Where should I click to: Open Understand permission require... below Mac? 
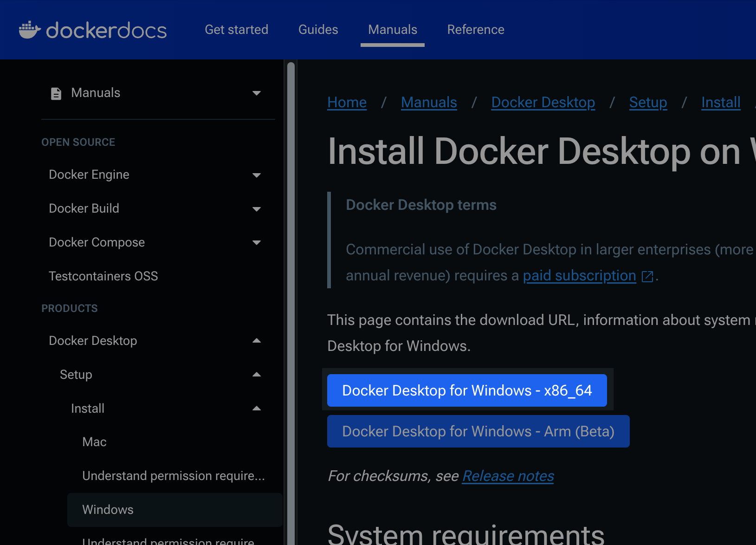(174, 476)
